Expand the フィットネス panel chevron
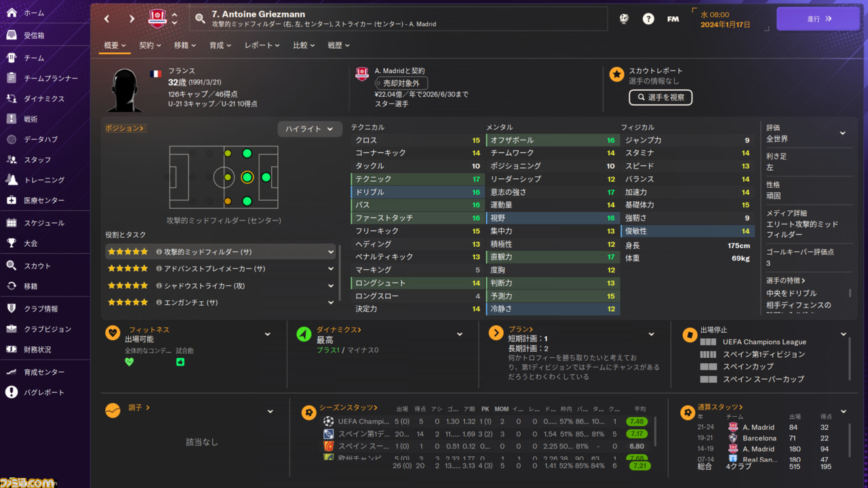The width and height of the screenshot is (868, 488). [x=267, y=334]
